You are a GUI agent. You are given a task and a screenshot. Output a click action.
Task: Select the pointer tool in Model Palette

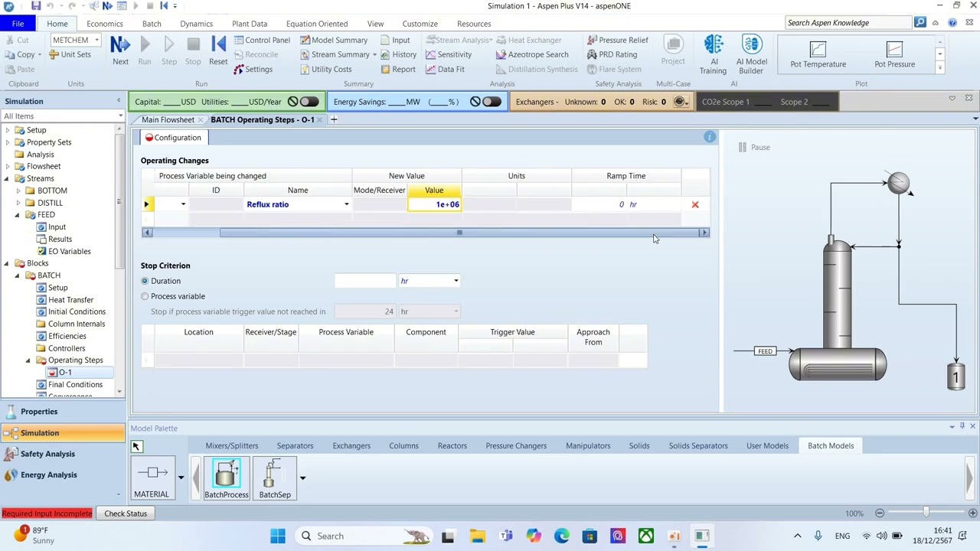136,446
